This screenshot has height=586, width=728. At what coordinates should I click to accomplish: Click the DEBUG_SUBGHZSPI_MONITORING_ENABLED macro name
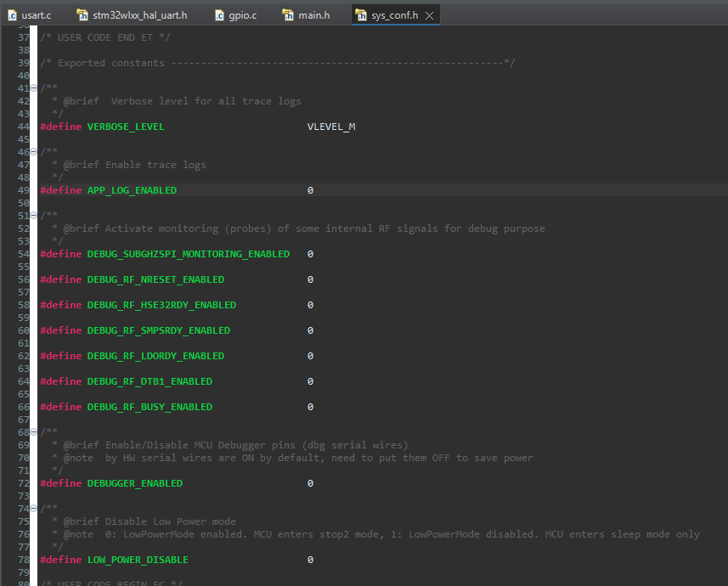pyautogui.click(x=188, y=254)
